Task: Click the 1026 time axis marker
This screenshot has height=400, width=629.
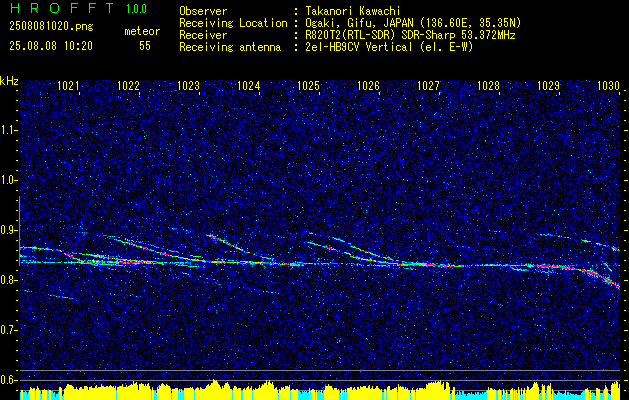Action: pyautogui.click(x=369, y=86)
